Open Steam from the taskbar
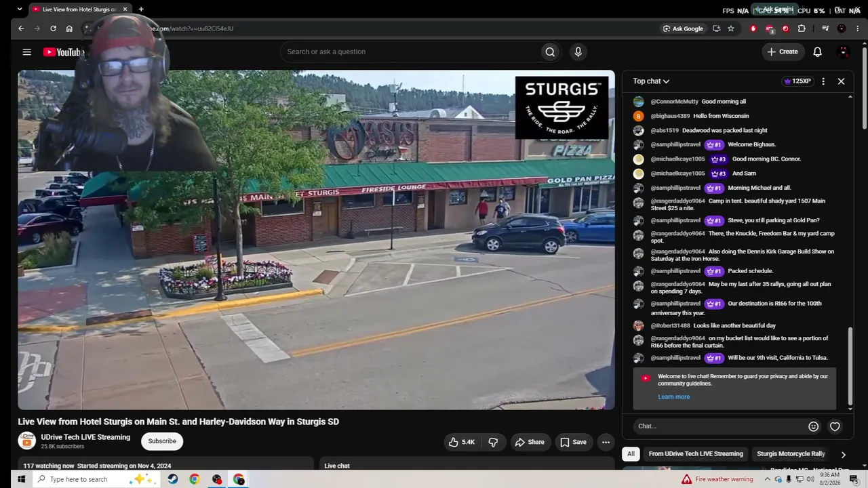Viewport: 868px width, 488px height. coord(173,479)
